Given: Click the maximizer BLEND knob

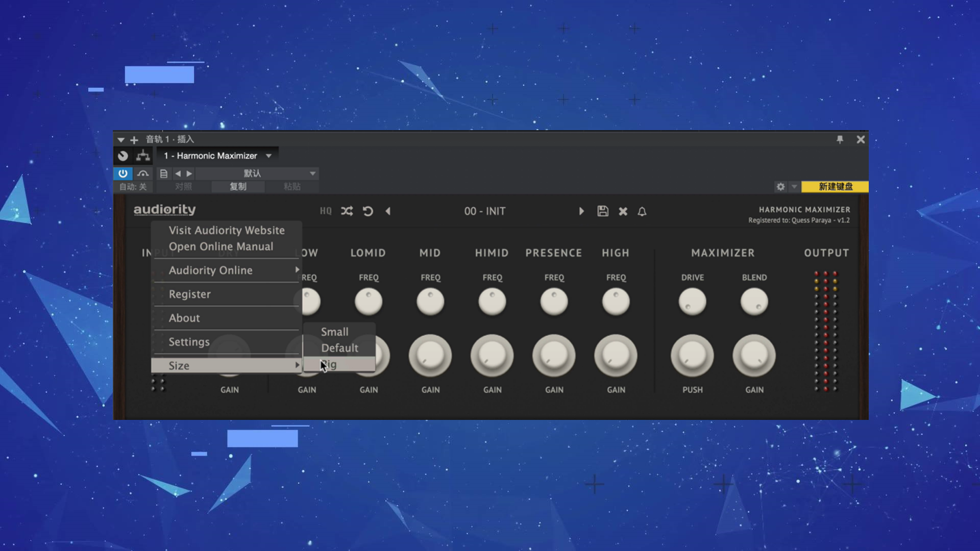Looking at the screenshot, I should 754,301.
